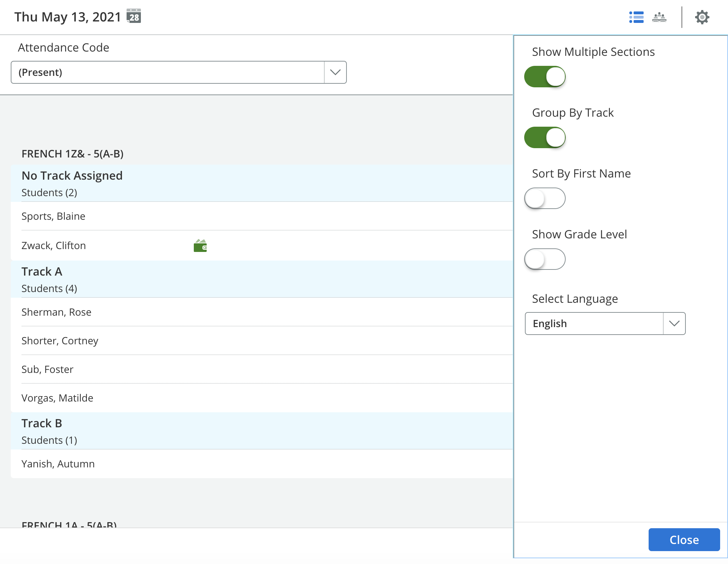This screenshot has width=728, height=564.
Task: Disable Show Multiple Sections toggle
Action: [x=545, y=77]
